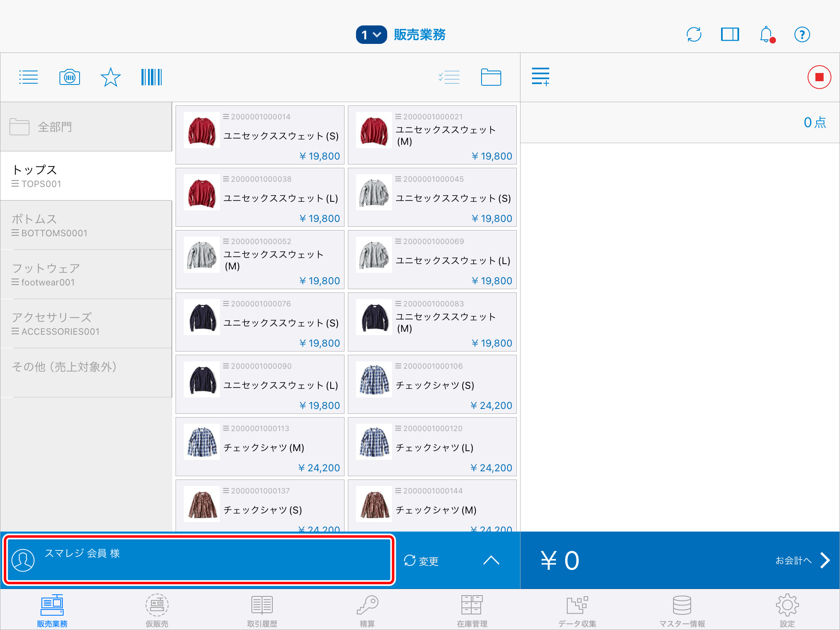
Task: Open the register number 1 dropdown
Action: pos(371,35)
